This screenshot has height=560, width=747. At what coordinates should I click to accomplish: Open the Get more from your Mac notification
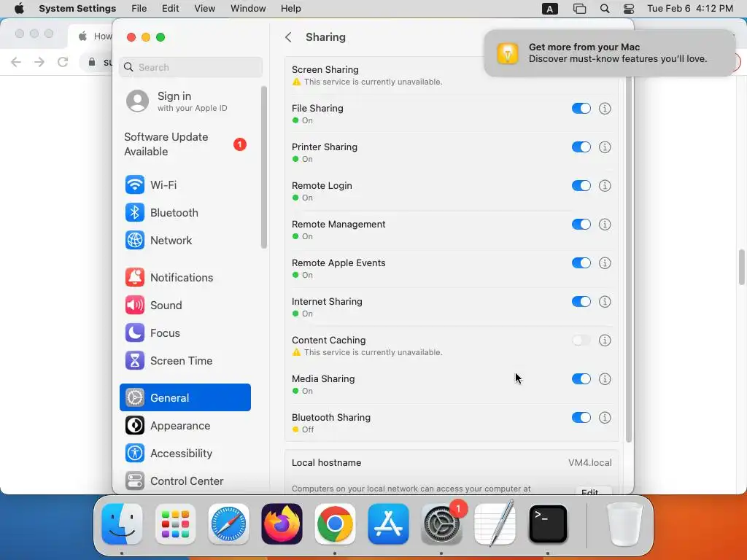click(610, 52)
